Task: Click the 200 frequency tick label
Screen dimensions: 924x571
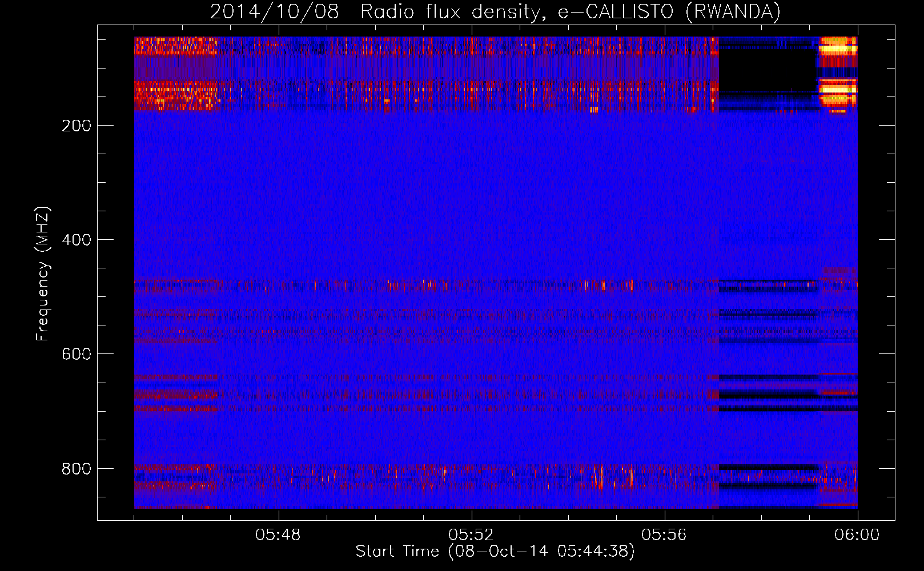Action: 77,126
